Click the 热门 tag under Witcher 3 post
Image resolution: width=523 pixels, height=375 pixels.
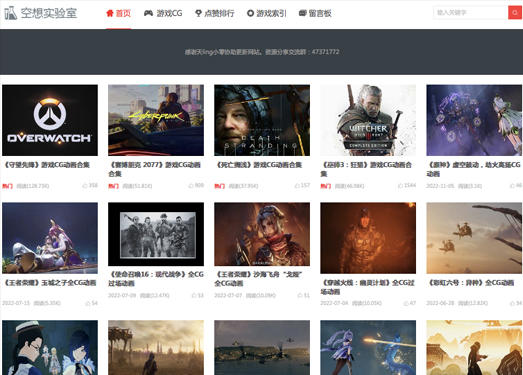click(326, 186)
